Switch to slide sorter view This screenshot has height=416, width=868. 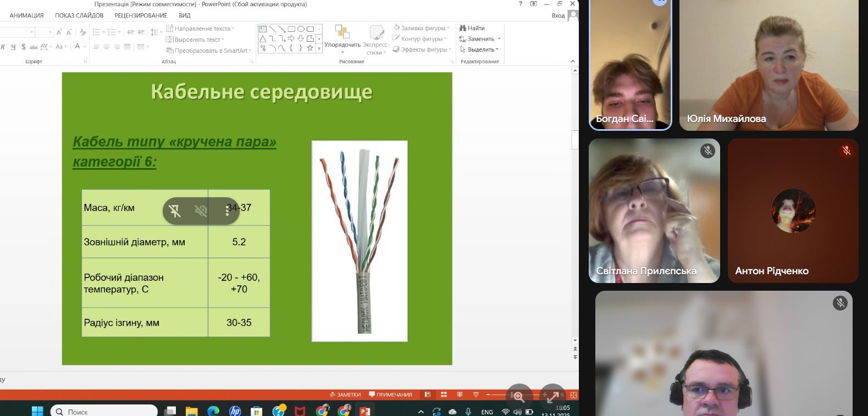click(444, 395)
